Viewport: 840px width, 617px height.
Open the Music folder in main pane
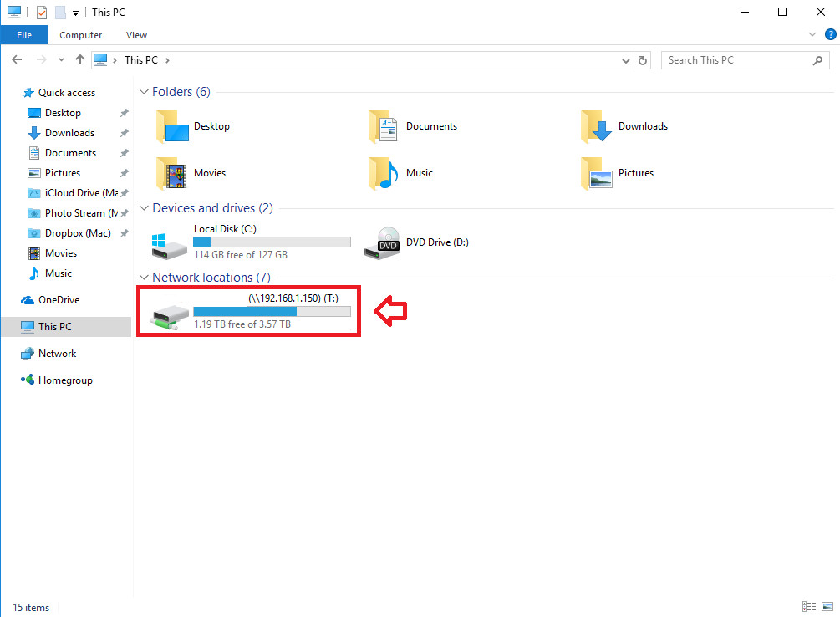384,173
